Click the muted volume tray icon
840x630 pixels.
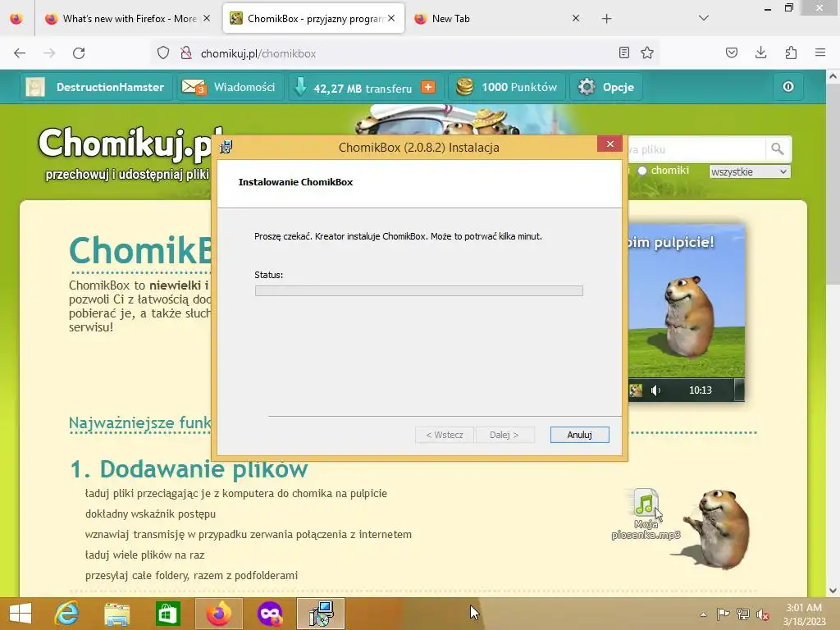point(763,614)
